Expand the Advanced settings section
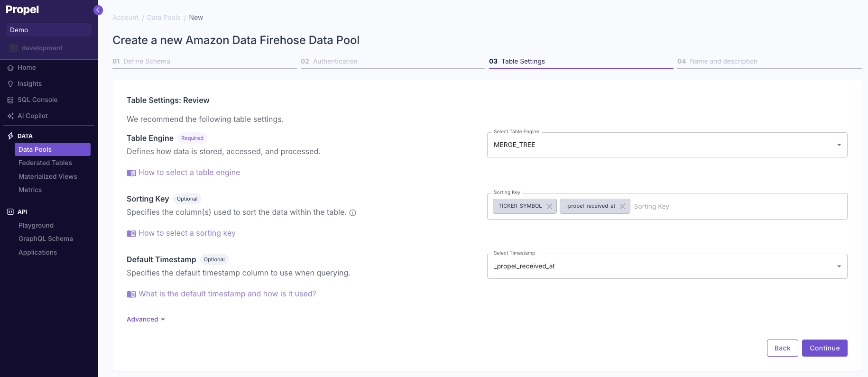The image size is (868, 377). click(146, 319)
